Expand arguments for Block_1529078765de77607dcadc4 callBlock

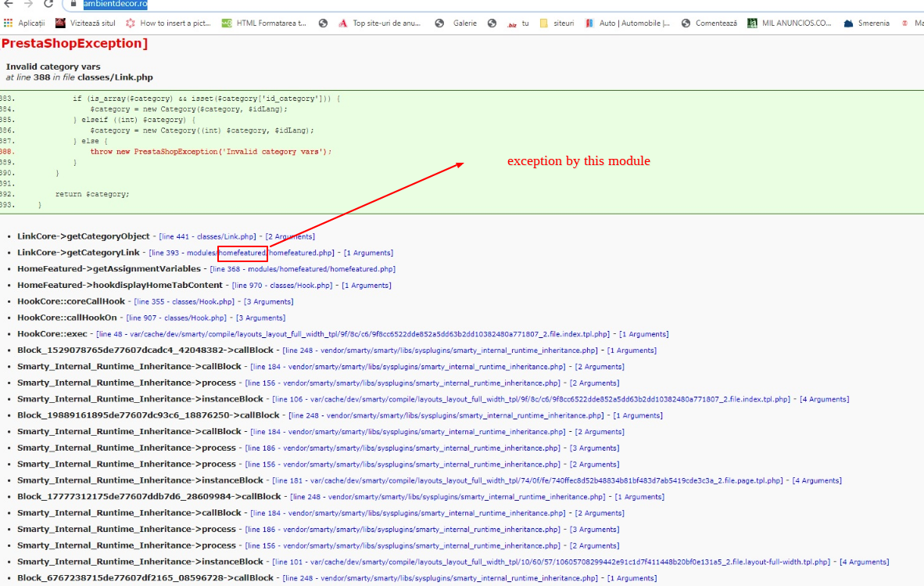632,351
